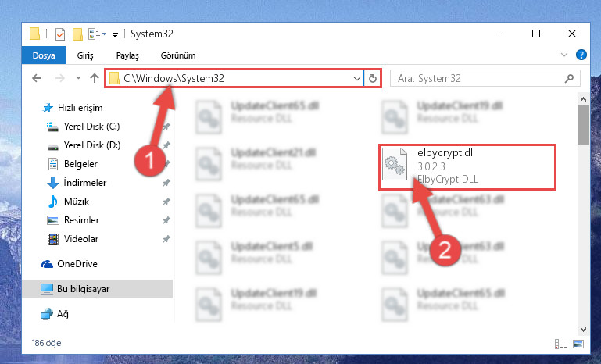
Task: Toggle pin for Resimler folder
Action: coord(166,220)
